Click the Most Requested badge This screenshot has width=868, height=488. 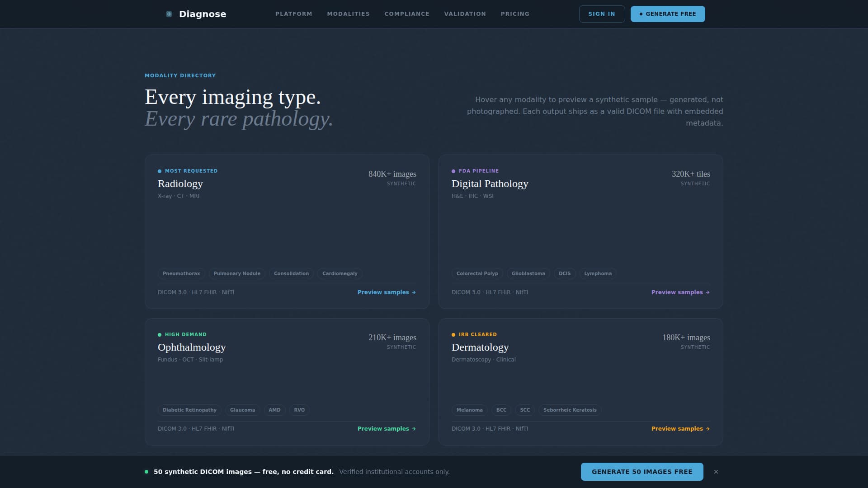pyautogui.click(x=188, y=171)
